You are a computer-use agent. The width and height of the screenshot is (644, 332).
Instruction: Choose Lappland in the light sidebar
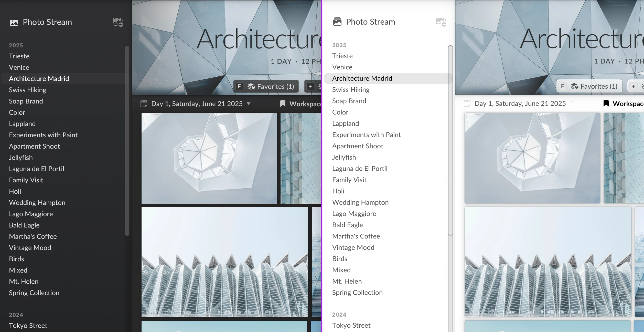[346, 123]
